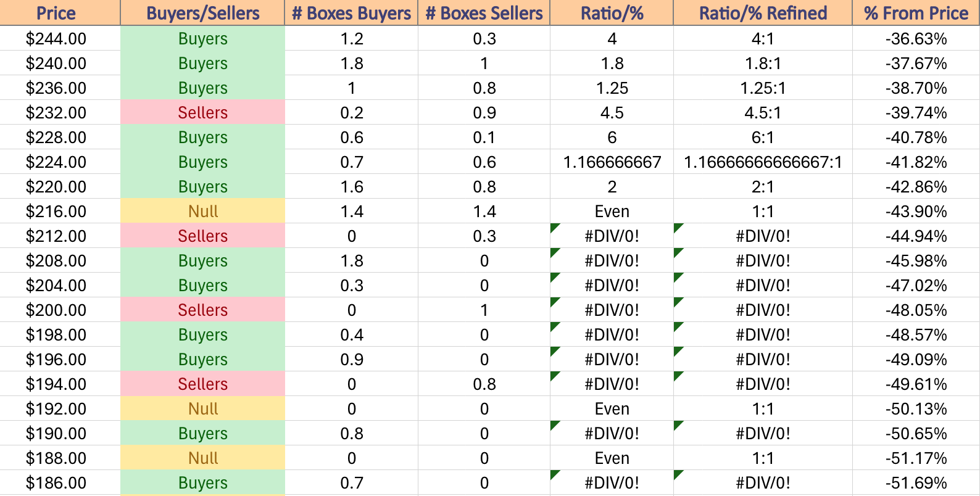
Task: Click the Buyers cell in the $204.00 row
Action: pos(203,285)
